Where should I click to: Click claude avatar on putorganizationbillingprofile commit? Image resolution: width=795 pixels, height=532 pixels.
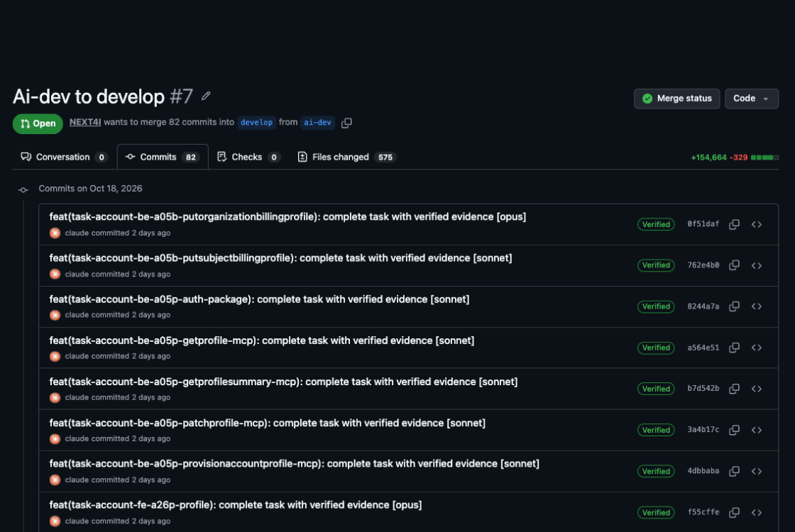coord(55,233)
